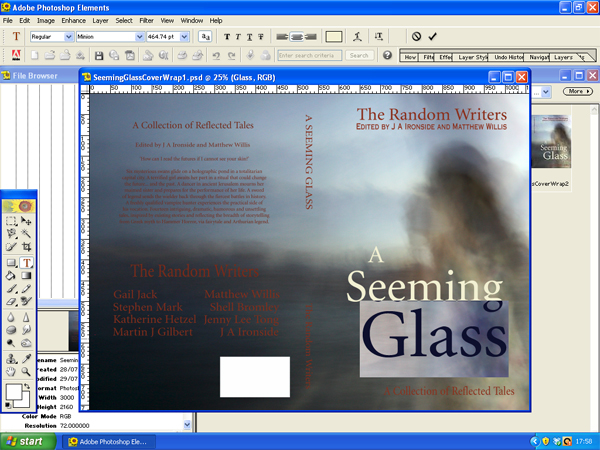Viewport: 600px width, 450px height.
Task: Cancel text edit with the circle-slash icon
Action: (415, 37)
